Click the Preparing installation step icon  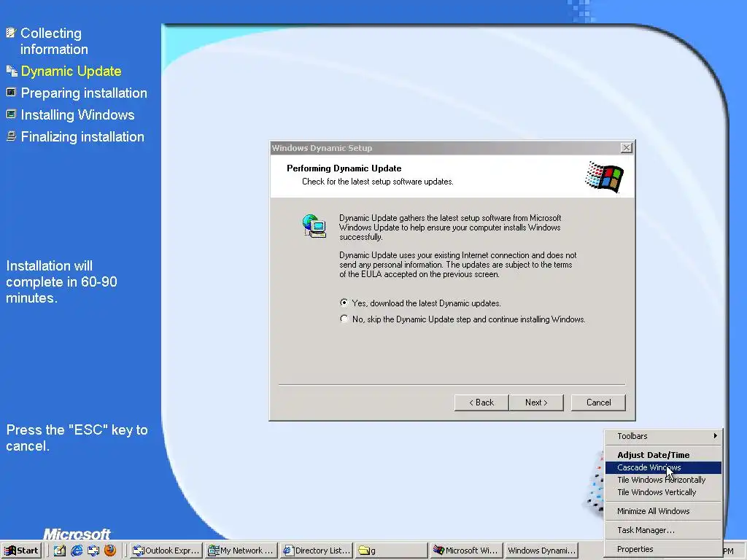pyautogui.click(x=11, y=93)
